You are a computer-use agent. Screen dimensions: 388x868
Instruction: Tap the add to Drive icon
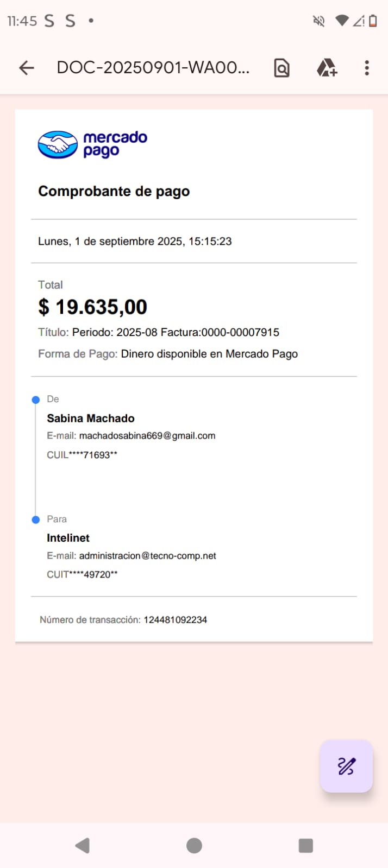327,68
